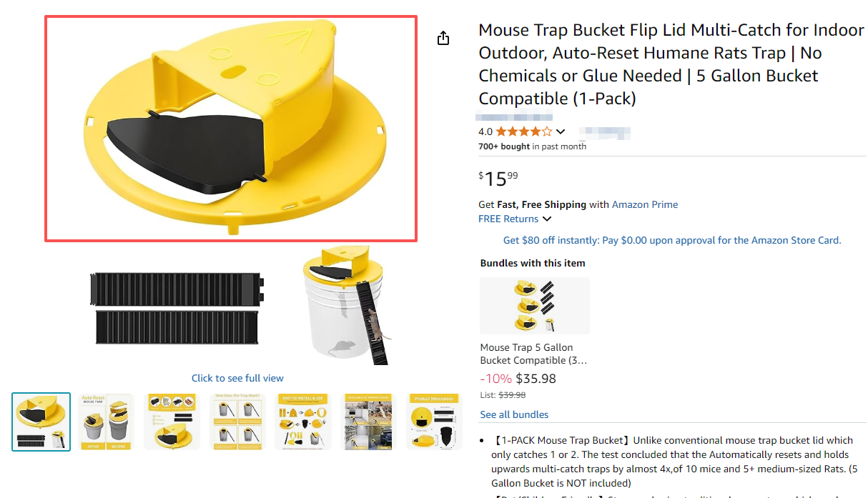The image size is (868, 498).
Task: Select the Auto Reset before/after thumbnail
Action: coord(107,422)
